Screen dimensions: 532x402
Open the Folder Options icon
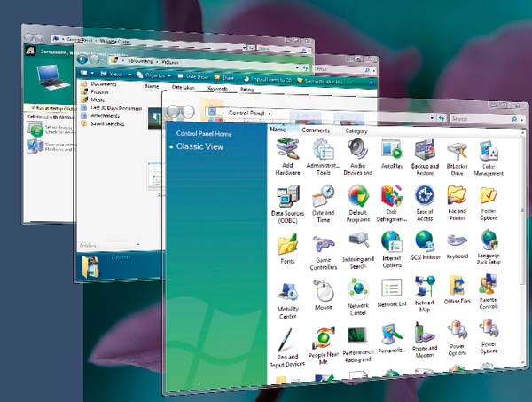(x=489, y=195)
